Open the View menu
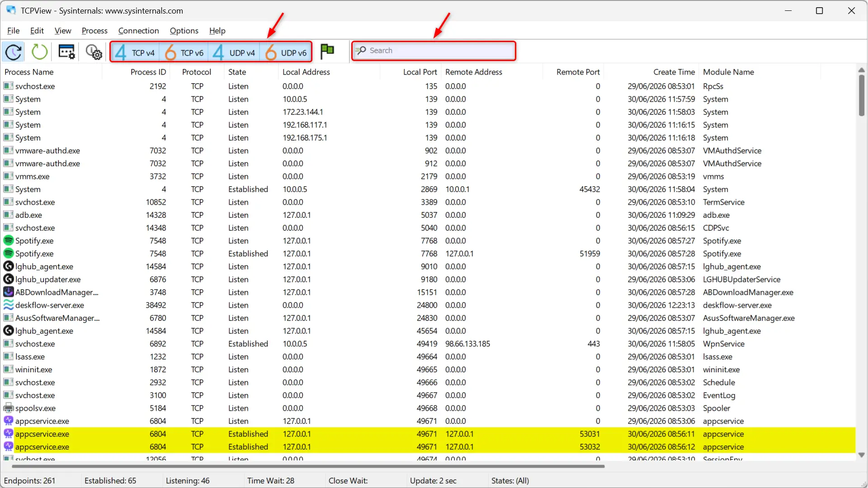868x488 pixels. [63, 31]
